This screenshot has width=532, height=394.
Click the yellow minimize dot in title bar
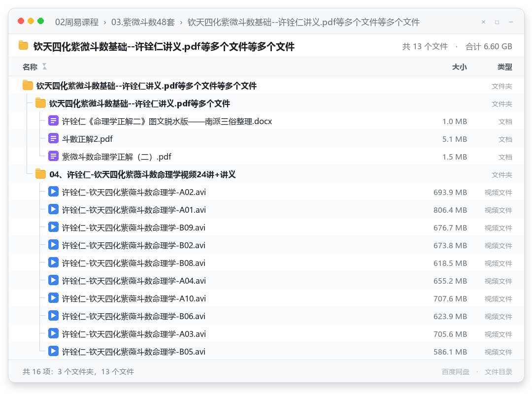coord(31,21)
